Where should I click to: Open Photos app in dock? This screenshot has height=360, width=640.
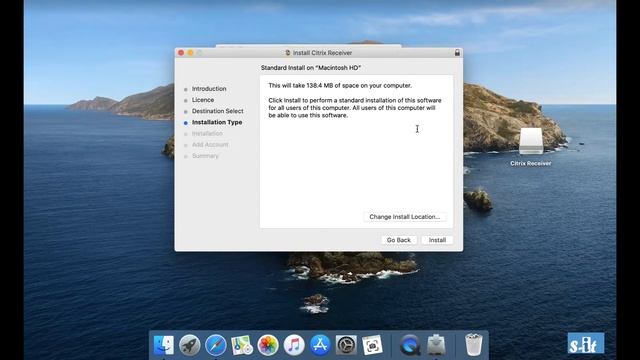(268, 345)
